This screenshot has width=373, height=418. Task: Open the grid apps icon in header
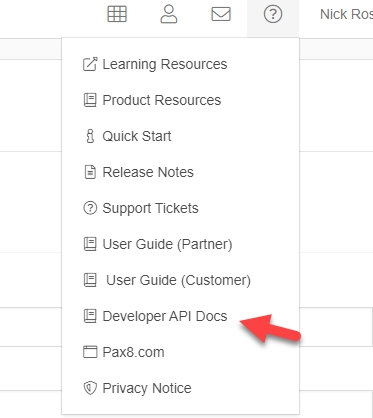[117, 14]
